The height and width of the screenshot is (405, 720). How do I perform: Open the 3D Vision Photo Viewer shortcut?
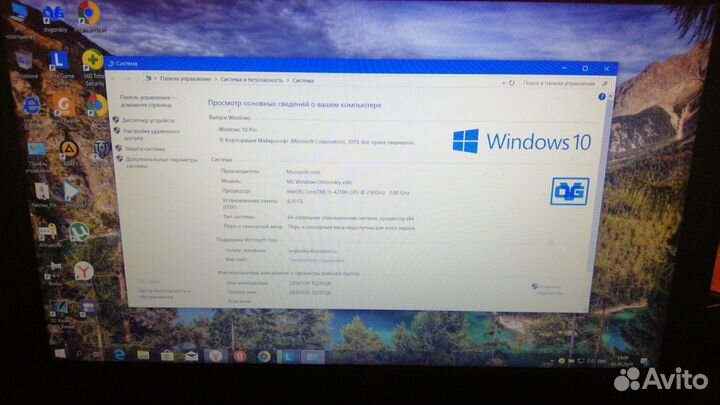[x=59, y=312]
